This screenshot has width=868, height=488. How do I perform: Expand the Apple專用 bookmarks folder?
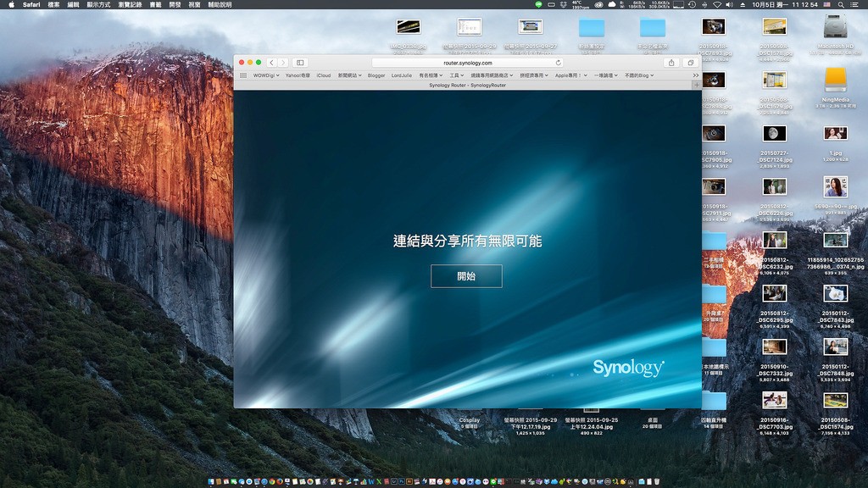(571, 75)
